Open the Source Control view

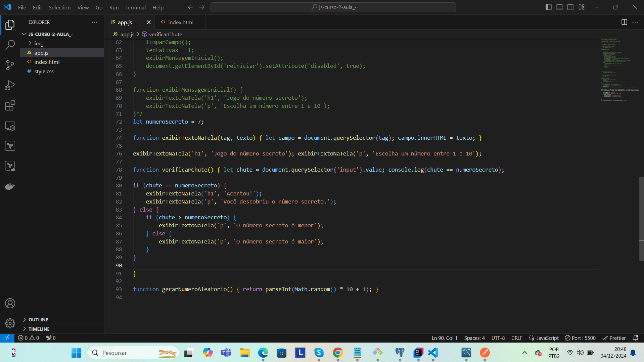click(10, 65)
